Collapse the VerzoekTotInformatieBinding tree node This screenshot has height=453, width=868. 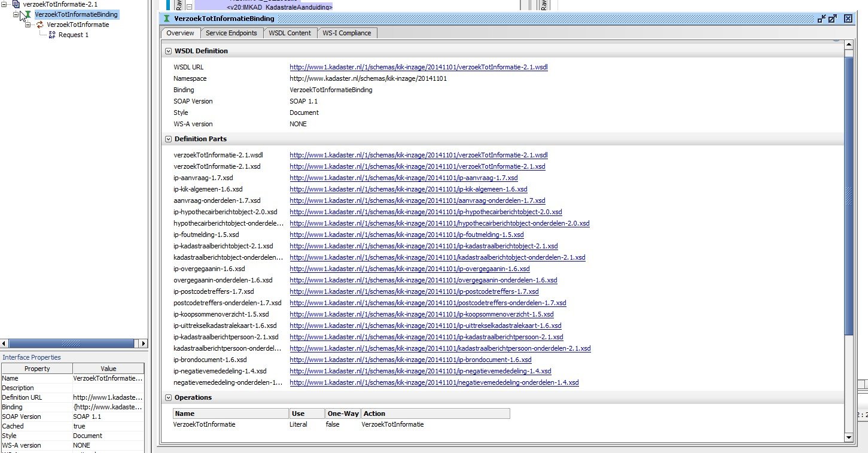(17, 14)
